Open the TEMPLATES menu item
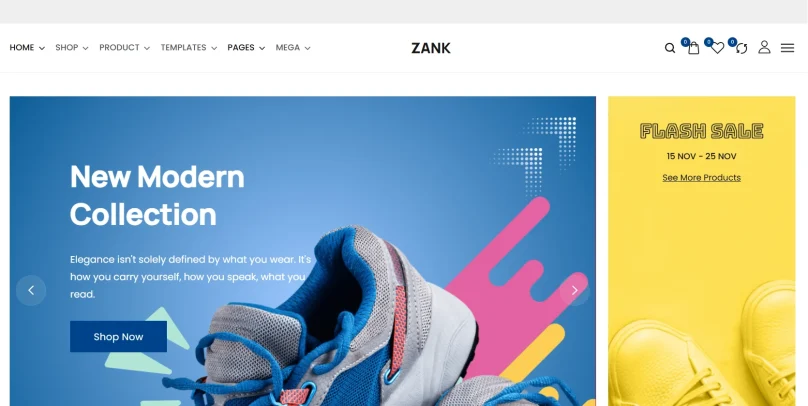Viewport: 808px width, 406px height. click(x=189, y=47)
